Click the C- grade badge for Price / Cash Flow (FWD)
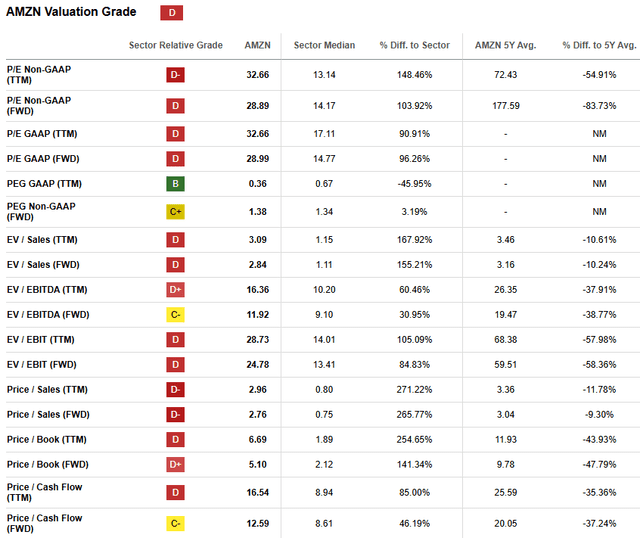Image resolution: width=640 pixels, height=538 pixels. pyautogui.click(x=175, y=523)
